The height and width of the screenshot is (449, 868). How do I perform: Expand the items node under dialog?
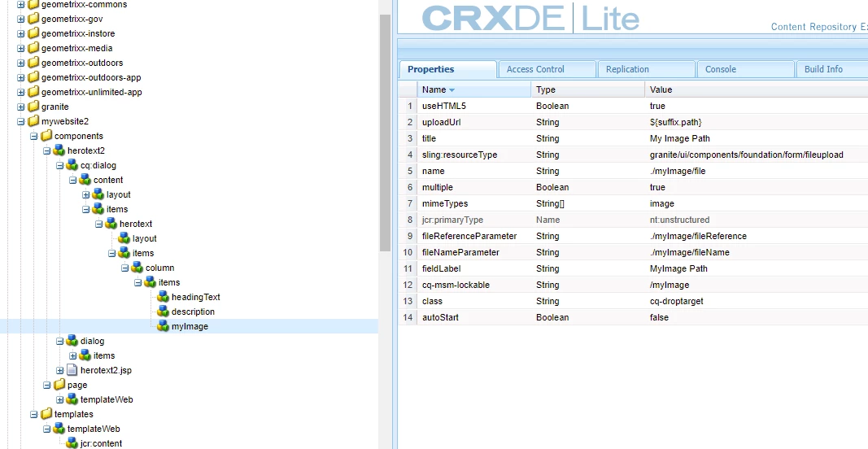tap(73, 355)
